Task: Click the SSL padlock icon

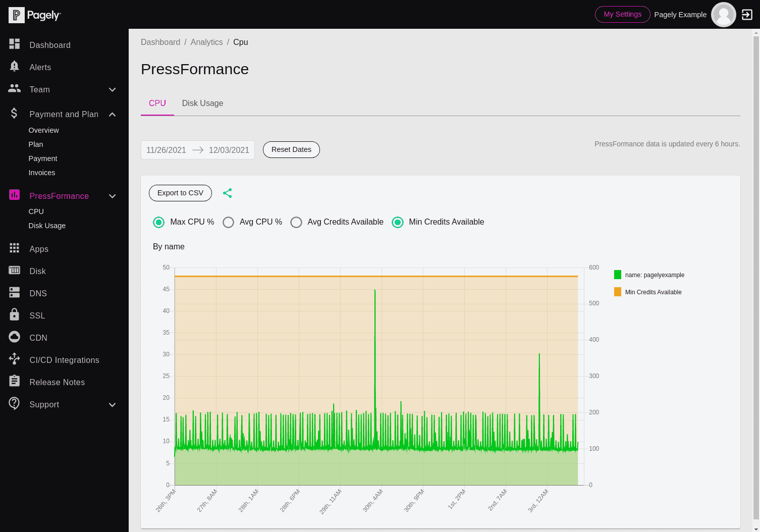Action: point(15,314)
